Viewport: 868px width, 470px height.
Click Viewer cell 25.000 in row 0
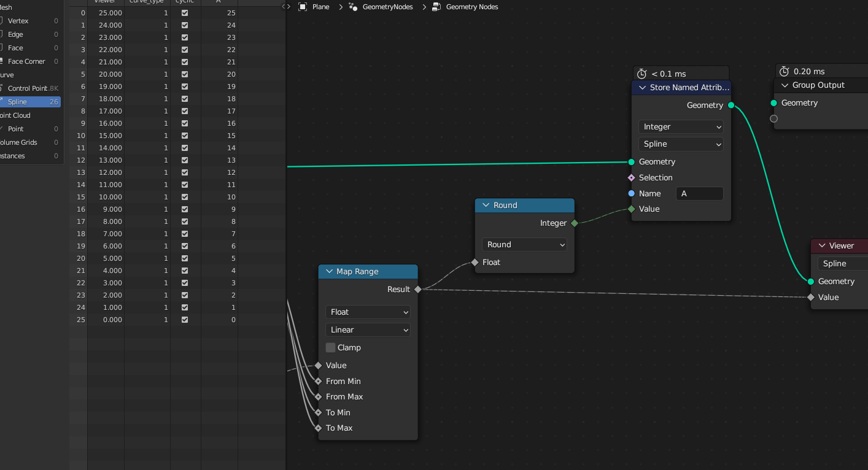[x=106, y=13]
